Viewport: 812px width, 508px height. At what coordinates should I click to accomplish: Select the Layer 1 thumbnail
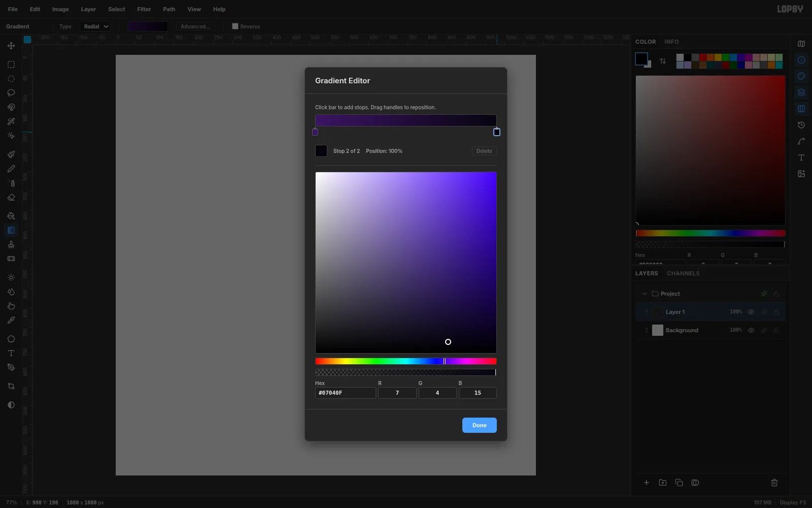pos(658,312)
